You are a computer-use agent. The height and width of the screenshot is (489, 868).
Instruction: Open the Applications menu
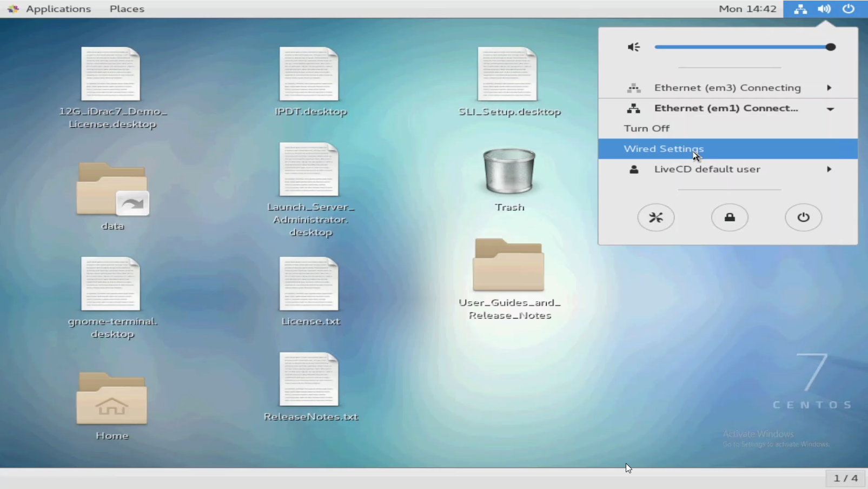click(58, 9)
